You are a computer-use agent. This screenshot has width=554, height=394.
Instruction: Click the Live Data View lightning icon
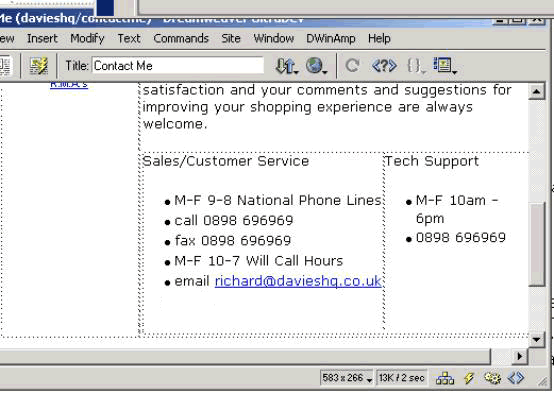click(39, 66)
